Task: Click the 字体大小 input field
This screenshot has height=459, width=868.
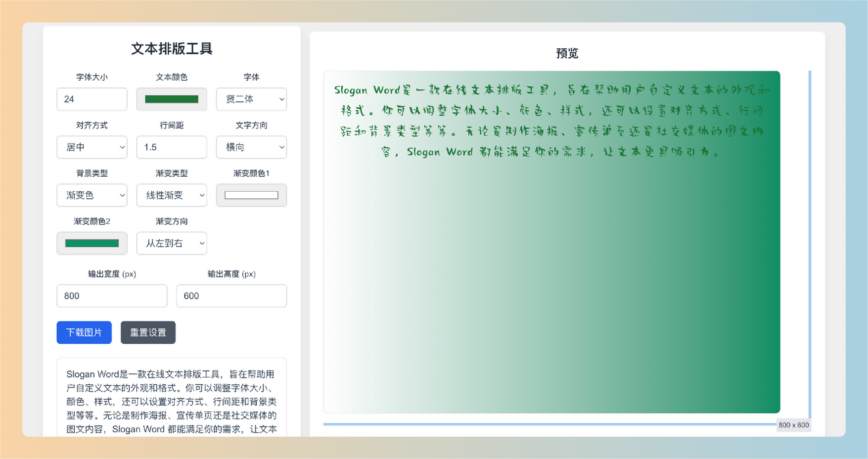Action: pyautogui.click(x=92, y=99)
